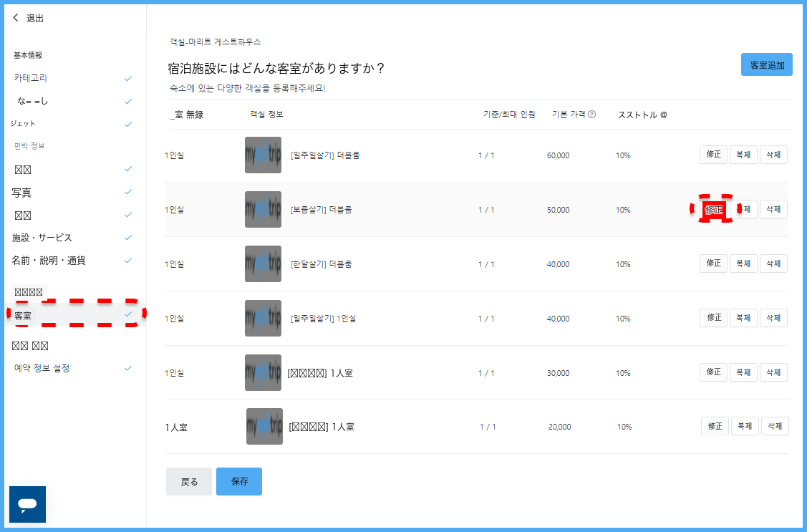
Task: Click the checkmark beside 写真
Action: coord(128,191)
